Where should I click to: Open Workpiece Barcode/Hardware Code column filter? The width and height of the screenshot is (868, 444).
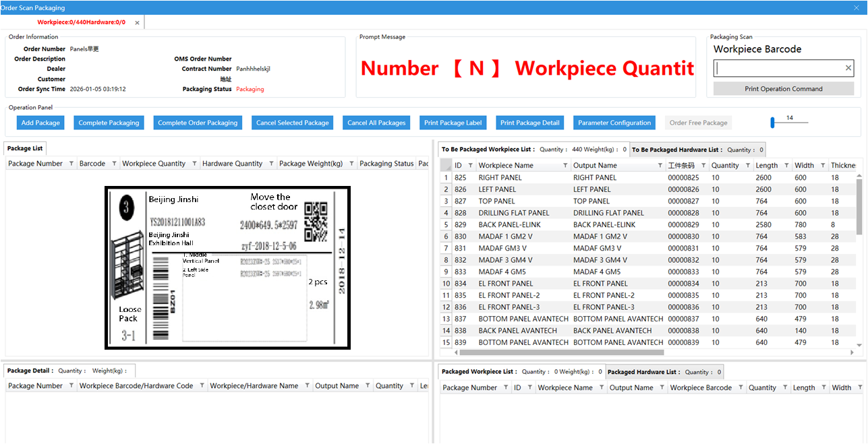click(x=202, y=386)
